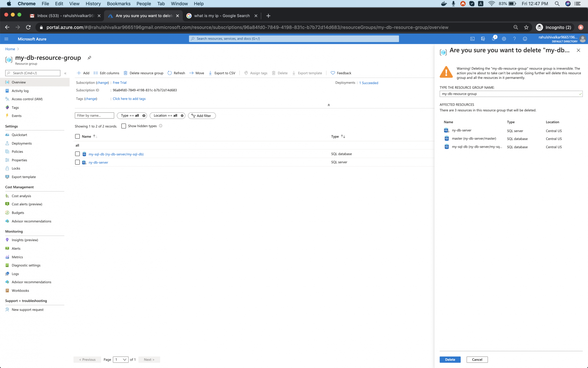Open portal settings gear icon
Viewport: 588px width, 368px height.
click(504, 39)
